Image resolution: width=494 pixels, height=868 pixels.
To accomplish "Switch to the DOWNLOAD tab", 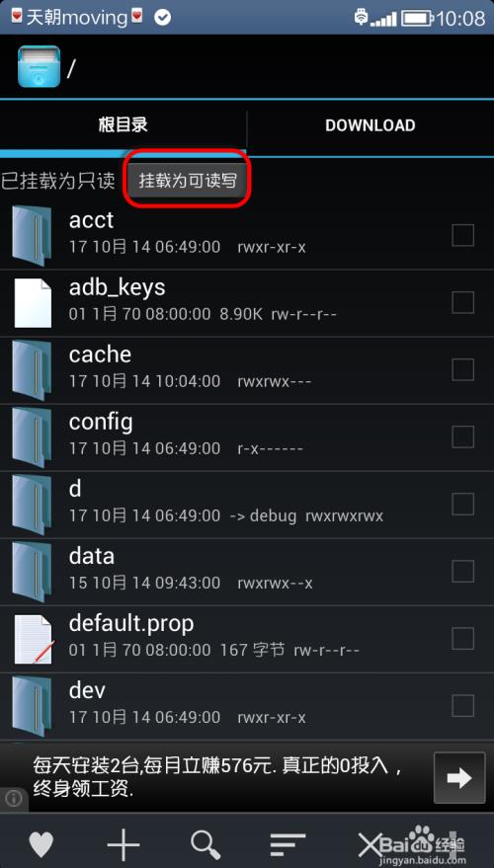I will pos(370,125).
